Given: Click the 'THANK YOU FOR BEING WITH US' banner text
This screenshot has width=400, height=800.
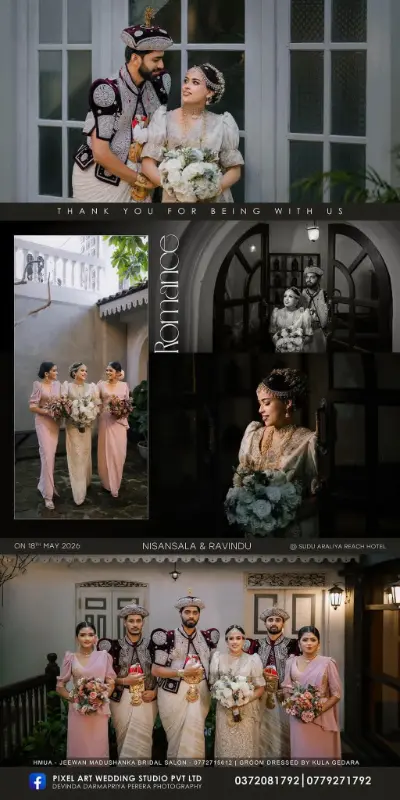Looking at the screenshot, I should tap(200, 211).
